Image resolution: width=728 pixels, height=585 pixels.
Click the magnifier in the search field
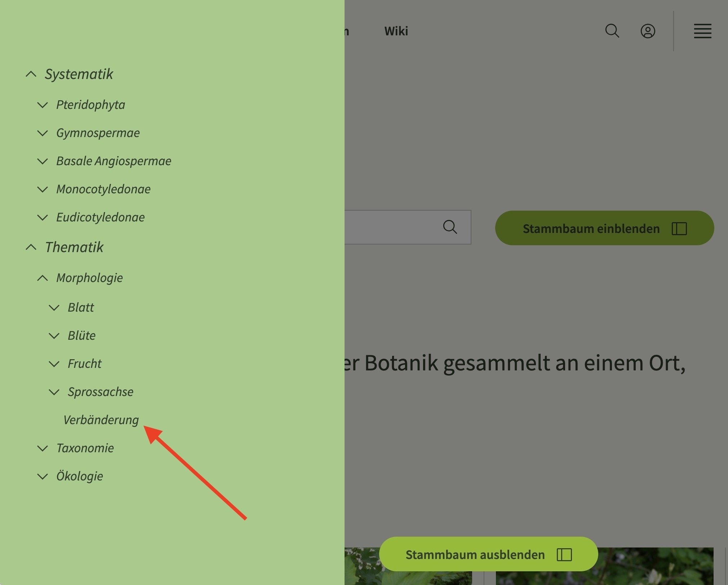click(x=450, y=227)
